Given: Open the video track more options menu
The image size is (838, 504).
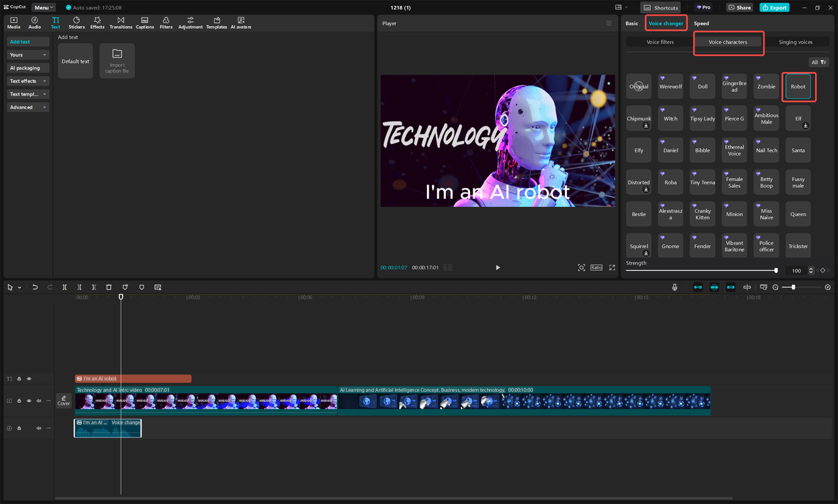Looking at the screenshot, I should pos(48,401).
